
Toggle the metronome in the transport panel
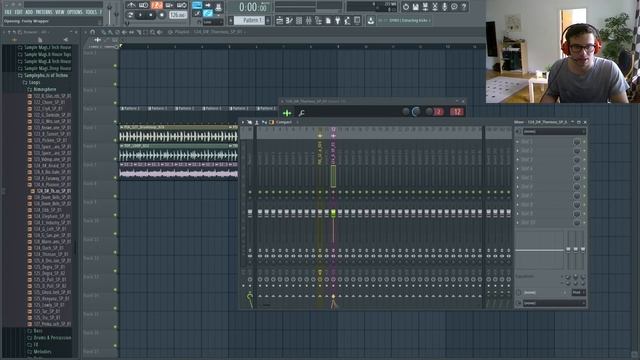[131, 5]
